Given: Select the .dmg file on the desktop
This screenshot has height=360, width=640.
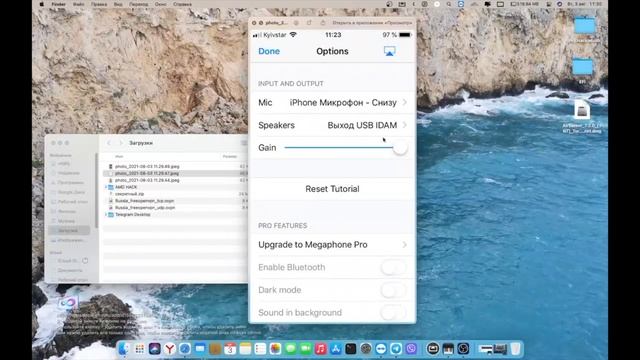Looking at the screenshot, I should [x=582, y=110].
